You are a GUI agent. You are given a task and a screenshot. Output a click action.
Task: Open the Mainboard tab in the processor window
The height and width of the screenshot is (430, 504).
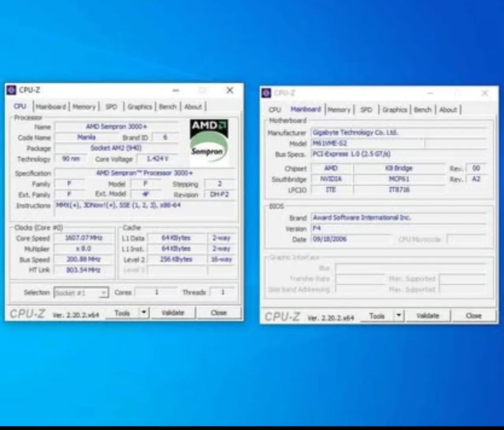pos(51,107)
